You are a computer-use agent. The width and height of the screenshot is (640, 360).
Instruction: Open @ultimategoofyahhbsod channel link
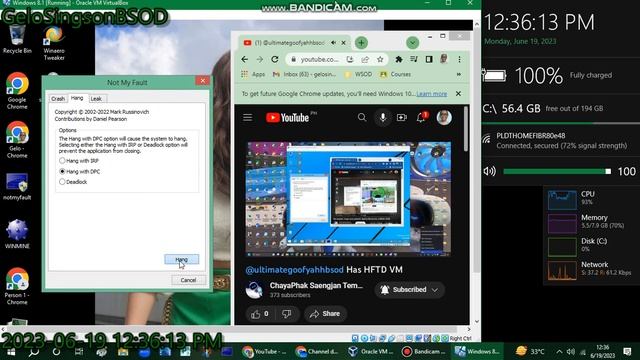pyautogui.click(x=295, y=270)
